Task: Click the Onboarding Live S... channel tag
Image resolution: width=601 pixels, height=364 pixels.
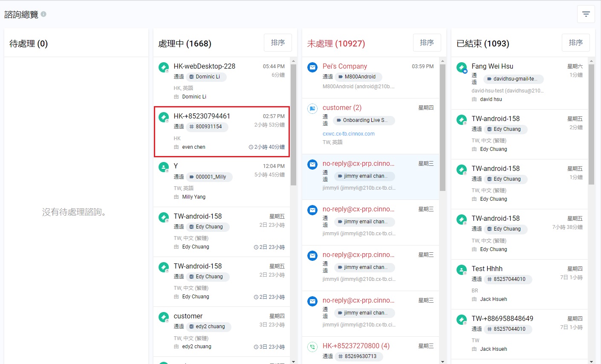Action: [x=364, y=120]
